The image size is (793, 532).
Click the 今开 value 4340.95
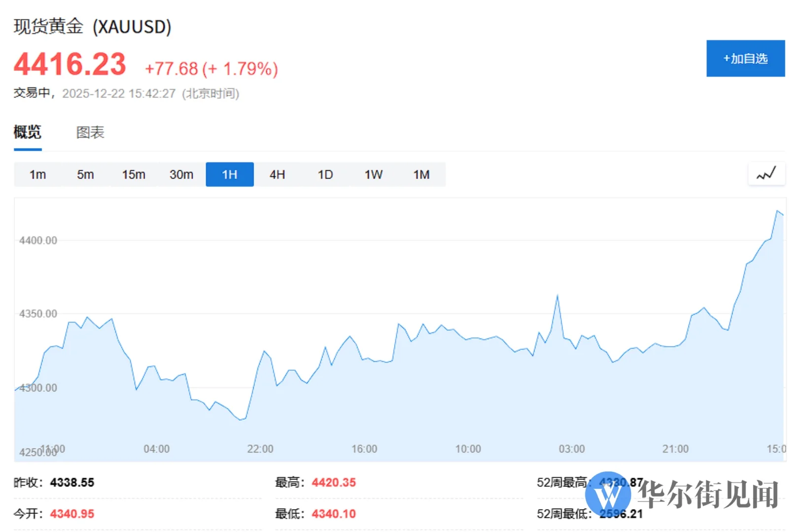pyautogui.click(x=72, y=514)
